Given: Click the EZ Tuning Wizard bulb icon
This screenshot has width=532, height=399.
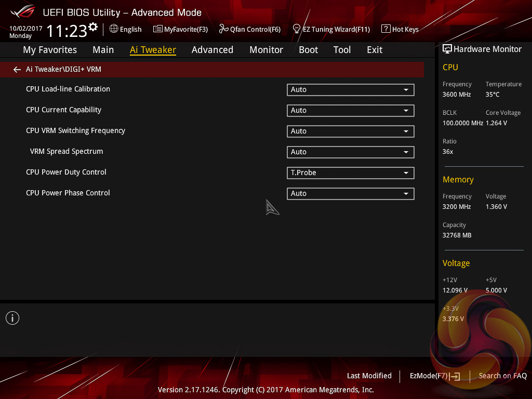Looking at the screenshot, I should [x=296, y=29].
